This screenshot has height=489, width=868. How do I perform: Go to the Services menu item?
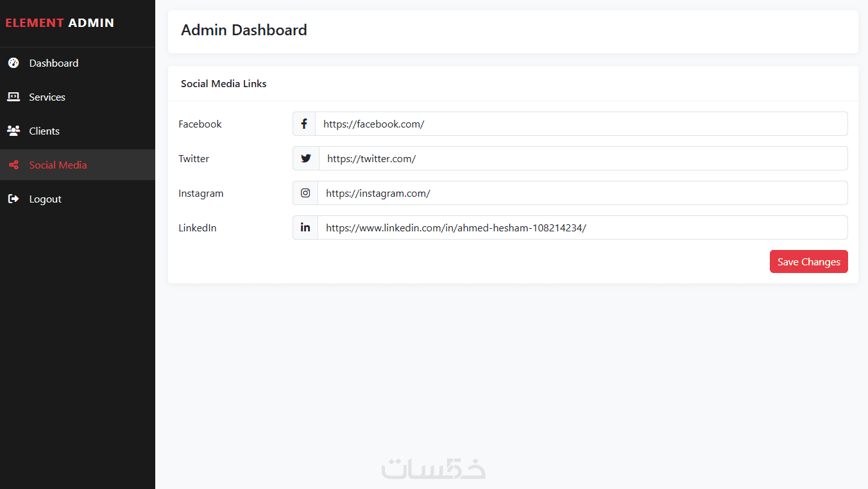78,97
